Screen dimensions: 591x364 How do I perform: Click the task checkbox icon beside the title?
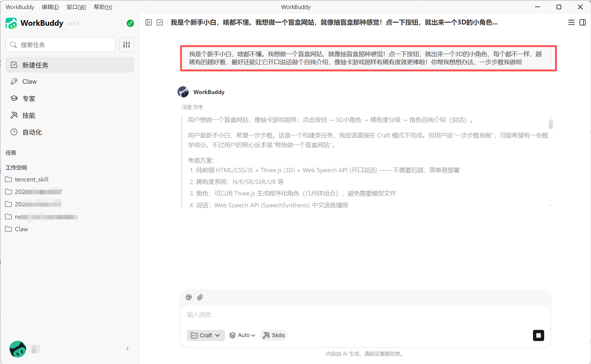160,22
